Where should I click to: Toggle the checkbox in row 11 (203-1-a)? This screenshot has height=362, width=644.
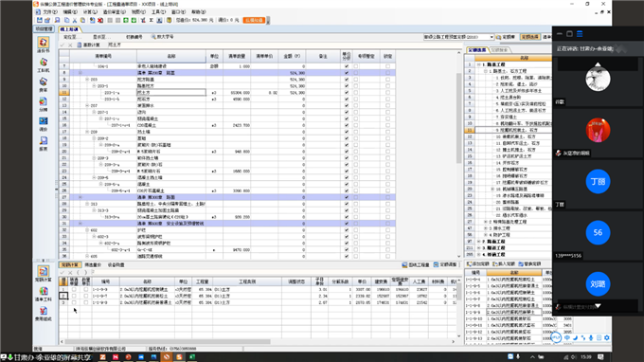(347, 93)
